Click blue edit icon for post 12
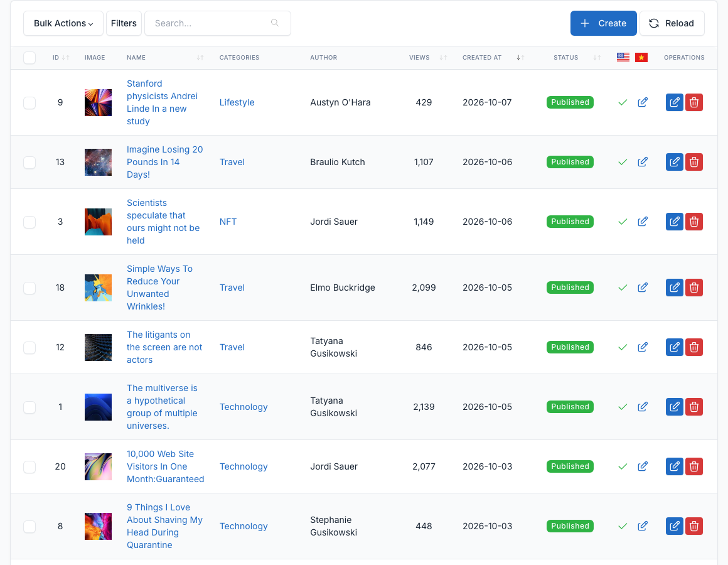 coord(674,347)
